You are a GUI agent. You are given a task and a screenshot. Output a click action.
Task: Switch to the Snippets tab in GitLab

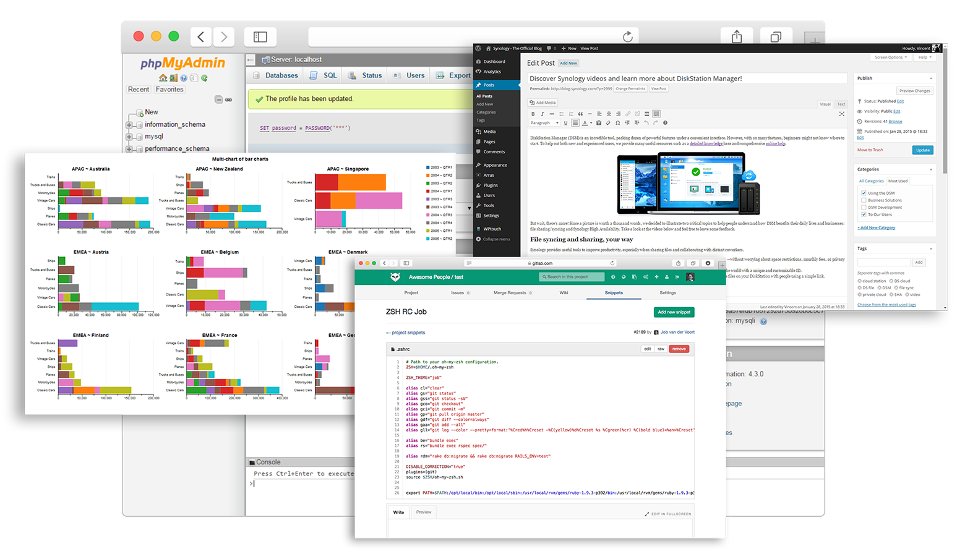coord(614,293)
